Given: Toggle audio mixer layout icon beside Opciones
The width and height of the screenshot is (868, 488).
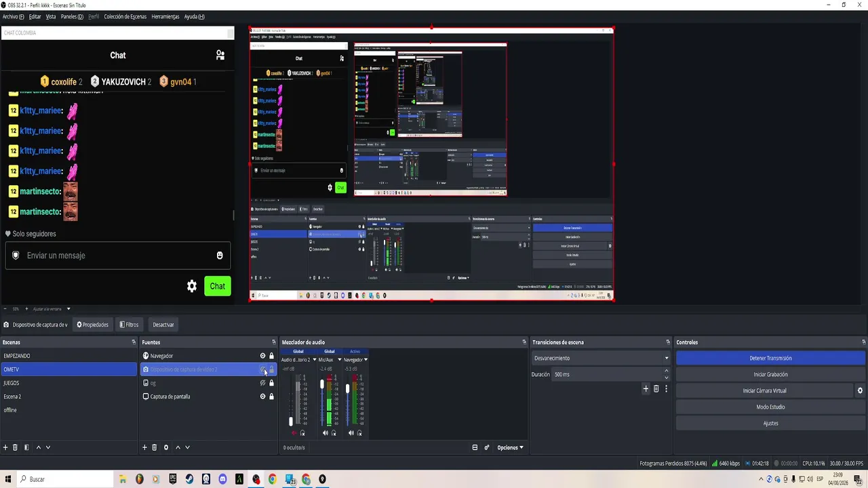Looking at the screenshot, I should [475, 447].
